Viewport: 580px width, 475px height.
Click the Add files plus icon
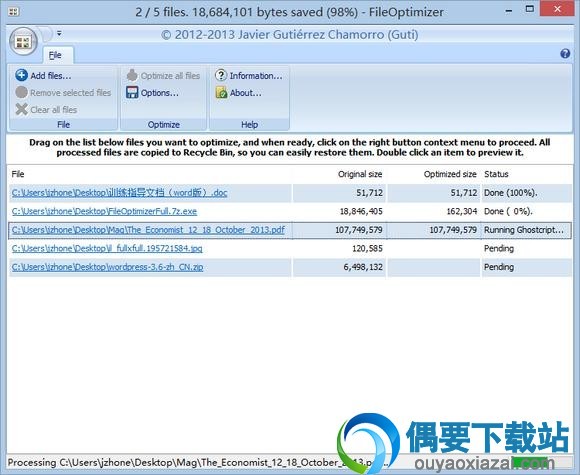click(x=21, y=75)
